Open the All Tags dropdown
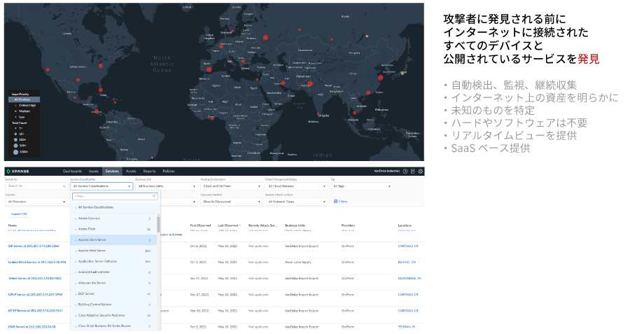This screenshot has width=644, height=334. click(x=361, y=186)
